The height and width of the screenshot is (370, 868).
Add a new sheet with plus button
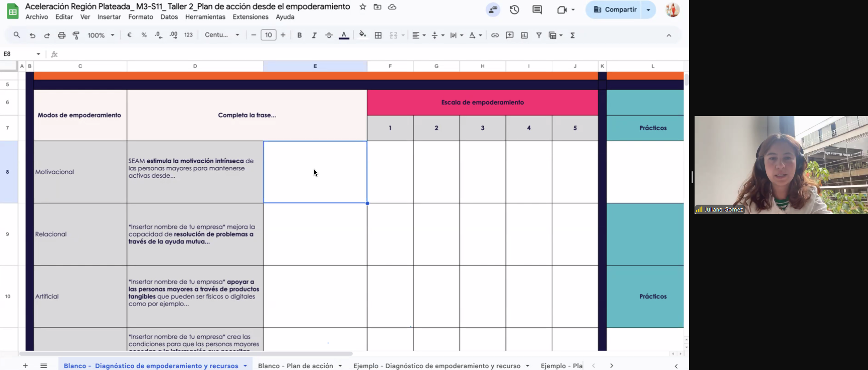coord(26,366)
